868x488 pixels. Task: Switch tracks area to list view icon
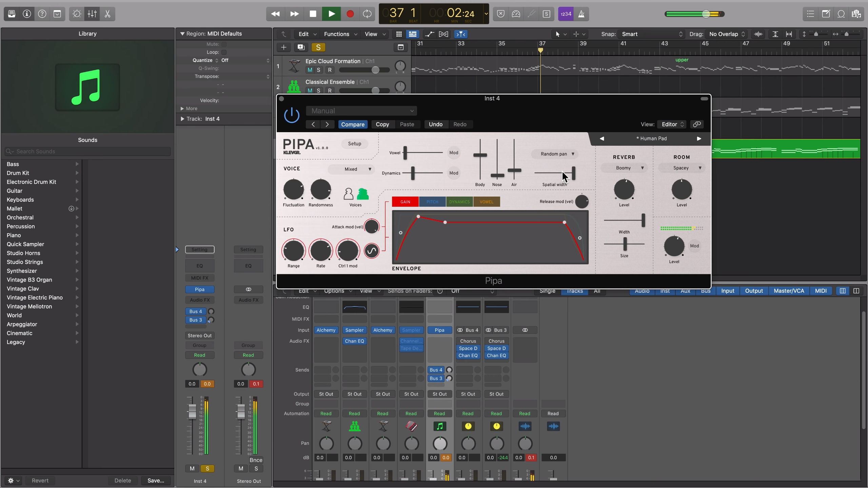pyautogui.click(x=413, y=34)
